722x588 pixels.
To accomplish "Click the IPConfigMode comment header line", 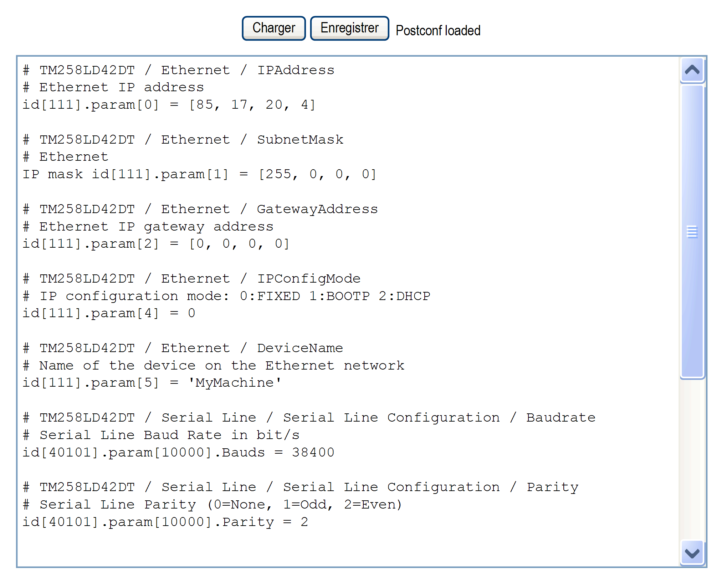I will tap(191, 279).
